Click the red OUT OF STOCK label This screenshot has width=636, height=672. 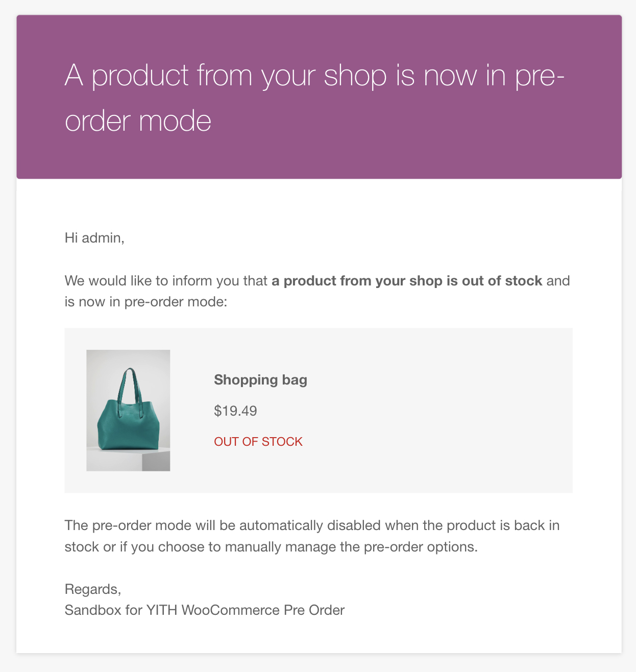(x=258, y=442)
